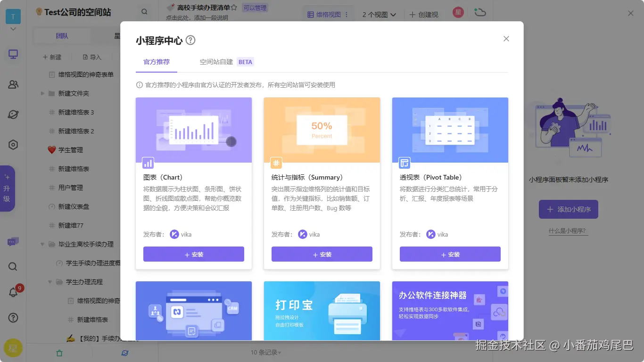Open the template planet icon in sidebar
Viewport: 644px width, 362px height.
click(13, 115)
